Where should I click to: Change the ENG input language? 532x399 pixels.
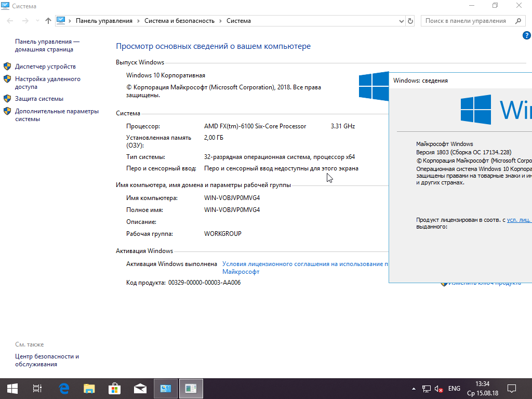pos(454,389)
